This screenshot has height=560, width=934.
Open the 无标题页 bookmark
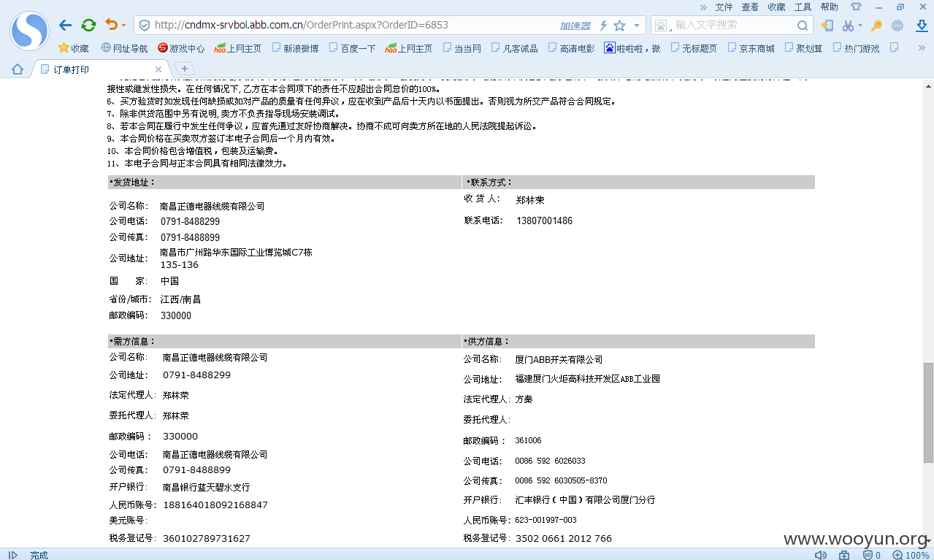point(694,48)
